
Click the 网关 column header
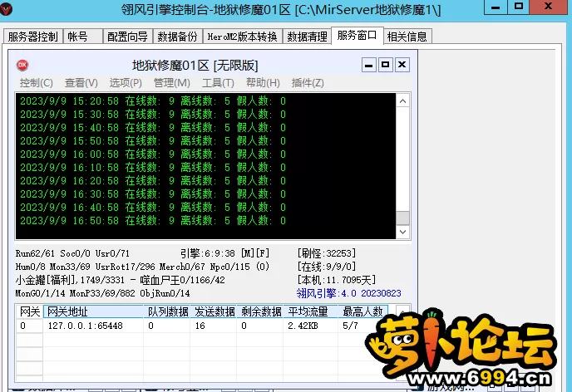[x=30, y=311]
